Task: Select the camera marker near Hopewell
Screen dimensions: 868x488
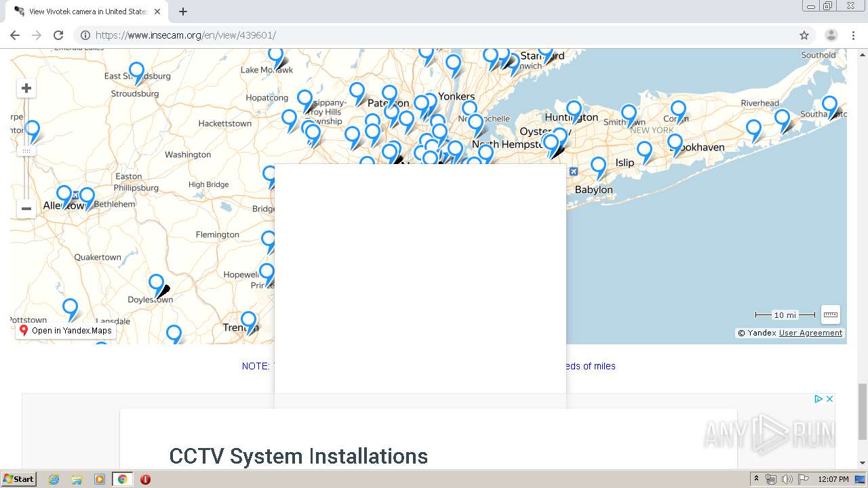Action: (x=267, y=273)
